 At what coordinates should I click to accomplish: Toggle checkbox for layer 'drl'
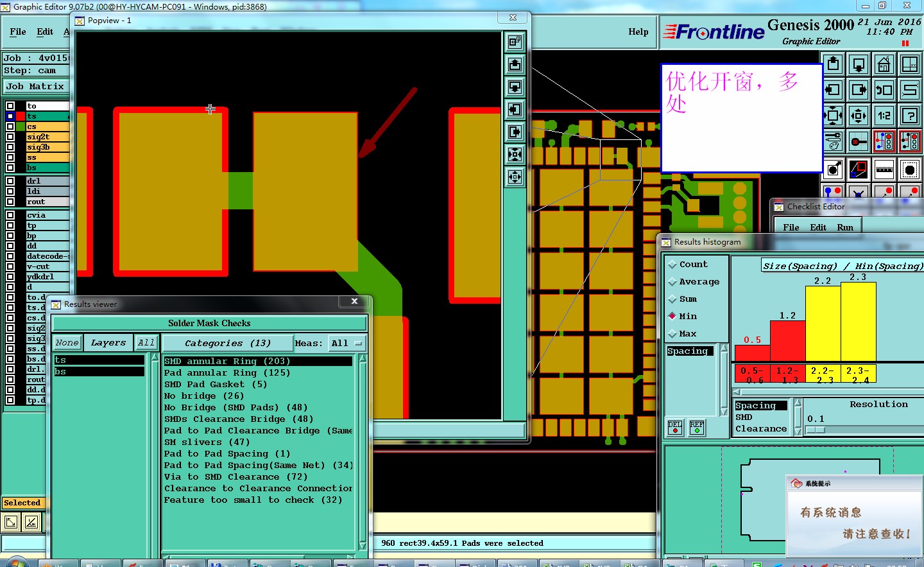coord(10,181)
